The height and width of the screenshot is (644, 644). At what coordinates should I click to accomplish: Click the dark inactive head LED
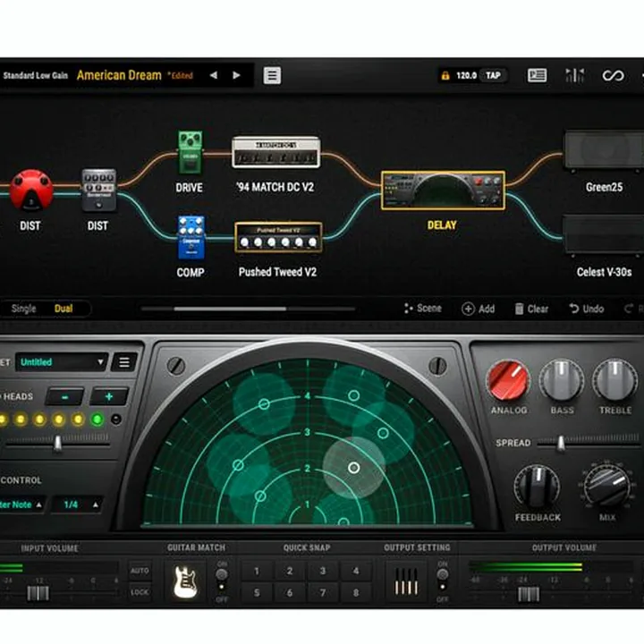(x=116, y=419)
